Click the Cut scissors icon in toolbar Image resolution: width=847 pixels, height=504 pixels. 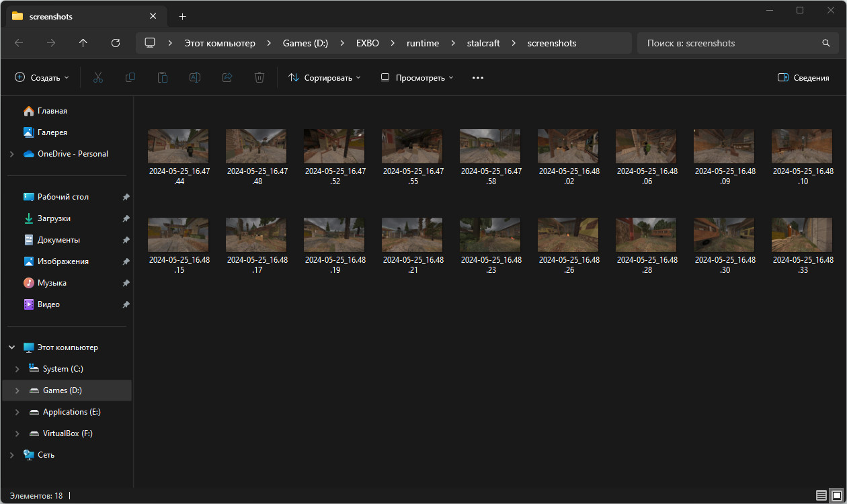coord(98,78)
